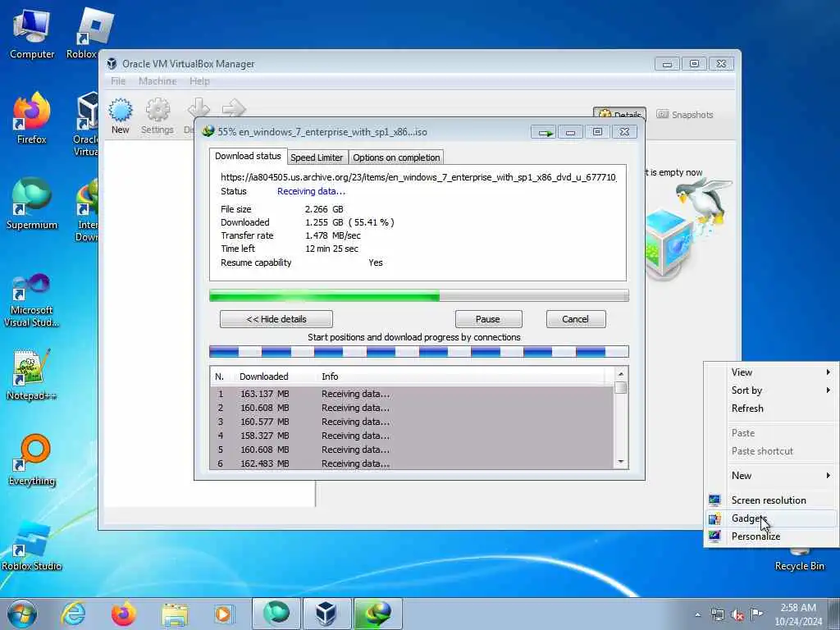Select the Oracle VirtualBox desktop shortcut
Viewport: 840px width, 630px height.
click(85, 125)
